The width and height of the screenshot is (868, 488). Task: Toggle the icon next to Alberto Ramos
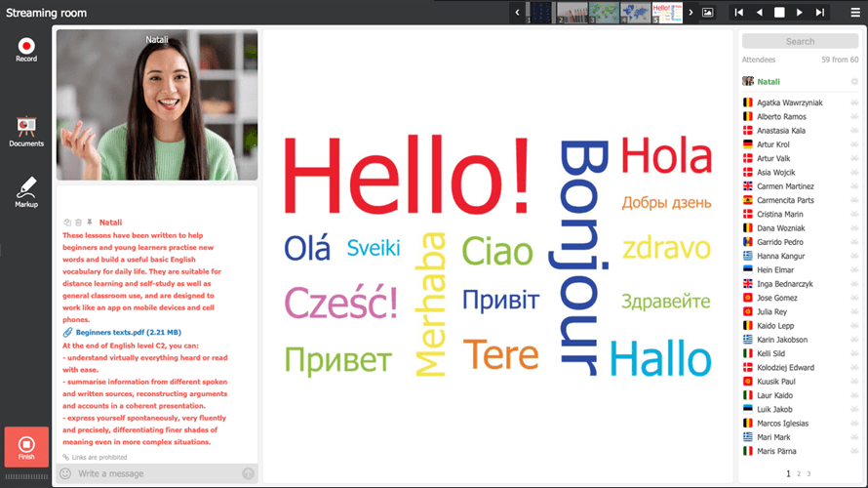click(x=854, y=116)
